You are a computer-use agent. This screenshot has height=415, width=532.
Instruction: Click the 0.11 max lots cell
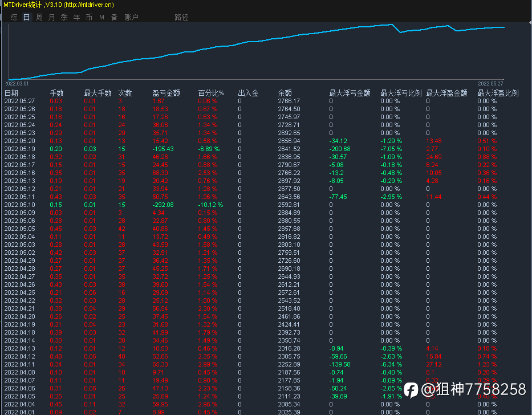tap(90, 405)
